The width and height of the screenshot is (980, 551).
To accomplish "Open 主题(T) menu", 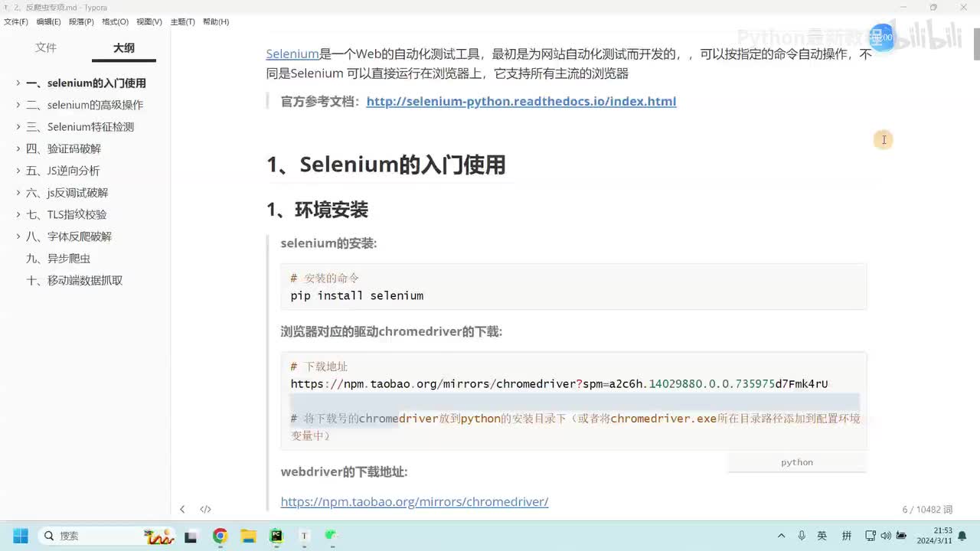I will point(182,21).
